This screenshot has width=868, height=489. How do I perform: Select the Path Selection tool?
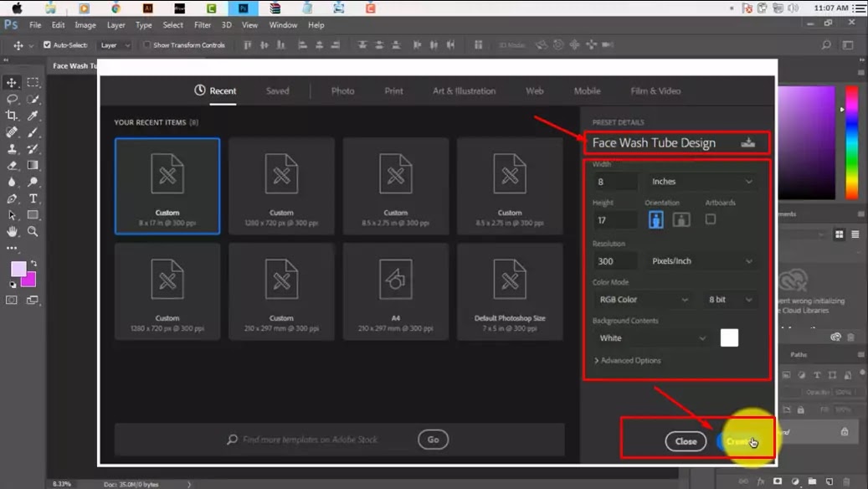click(x=11, y=215)
